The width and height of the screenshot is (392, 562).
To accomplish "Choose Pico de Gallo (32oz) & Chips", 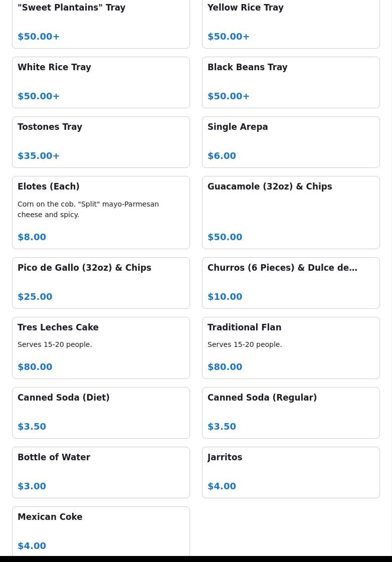I will (x=101, y=282).
